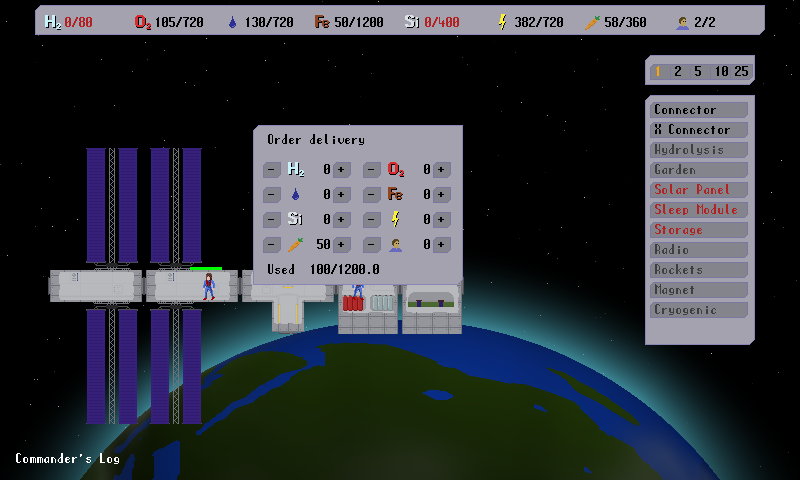Image resolution: width=800 pixels, height=480 pixels.
Task: Set game speed to 5
Action: (698, 71)
